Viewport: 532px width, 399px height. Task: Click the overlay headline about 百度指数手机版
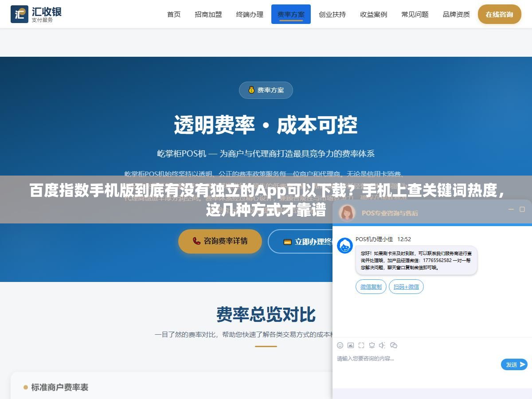click(266, 200)
